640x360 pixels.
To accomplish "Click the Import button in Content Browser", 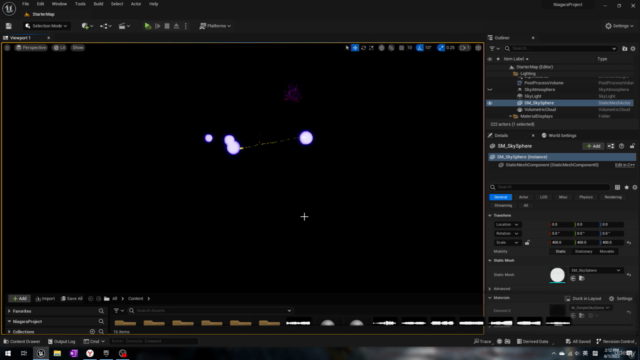I will [45, 299].
